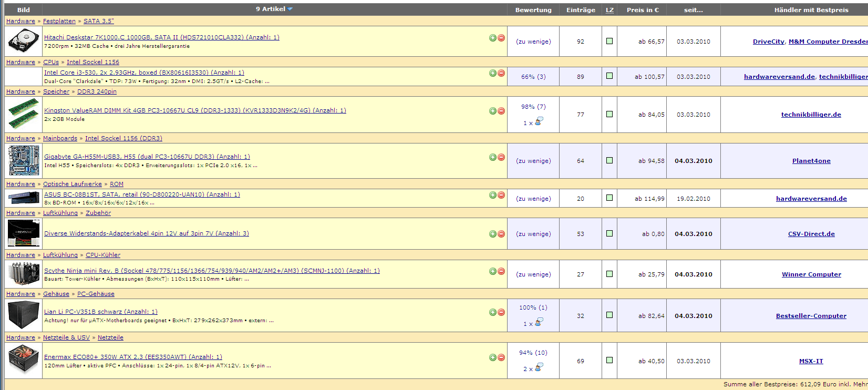This screenshot has height=390, width=868.
Task: Open the user review icon in Lian Li row
Action: click(539, 322)
